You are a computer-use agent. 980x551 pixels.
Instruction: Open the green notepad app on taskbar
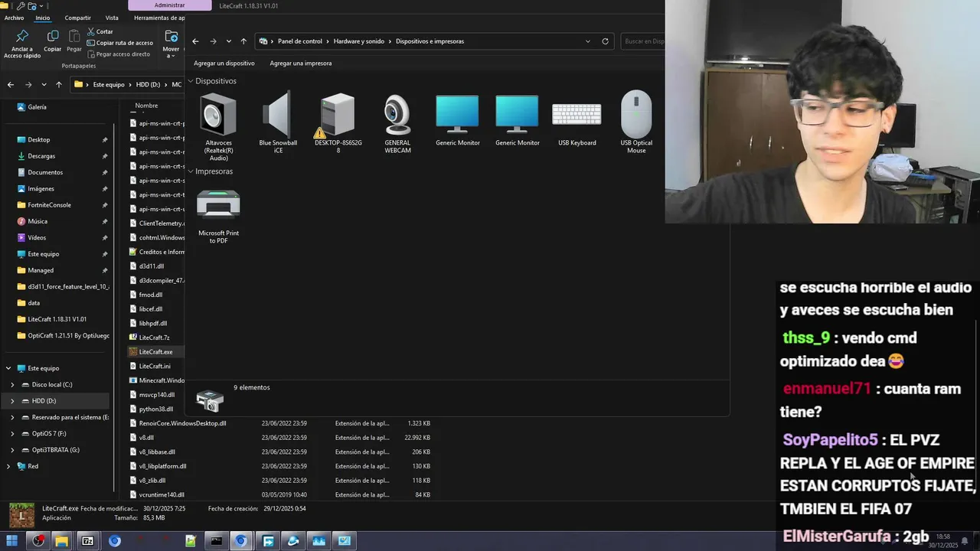[191, 541]
